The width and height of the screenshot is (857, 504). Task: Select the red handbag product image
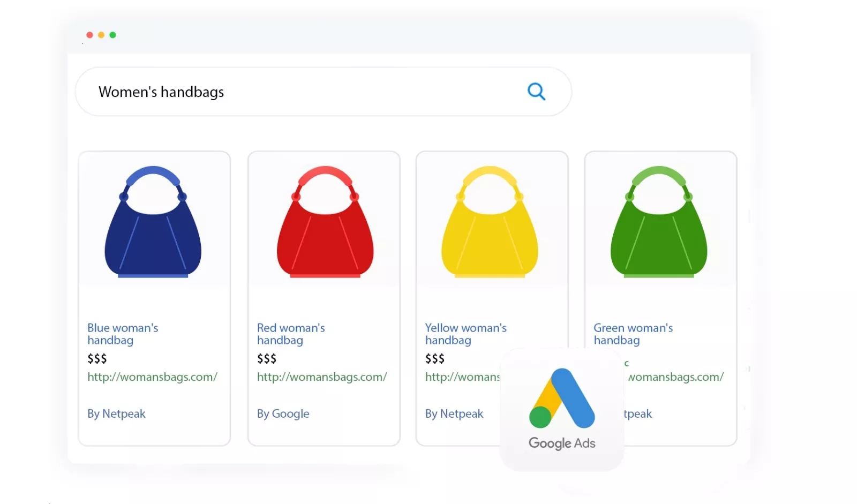tap(325, 222)
